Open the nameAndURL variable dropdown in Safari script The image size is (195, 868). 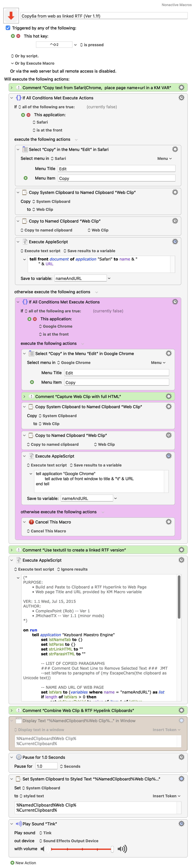(109, 278)
